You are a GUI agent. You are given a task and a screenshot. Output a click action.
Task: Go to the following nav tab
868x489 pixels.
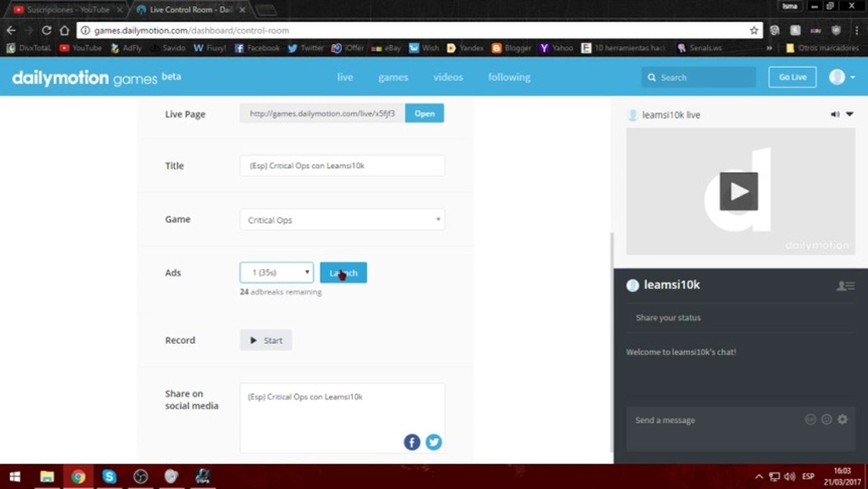point(509,77)
